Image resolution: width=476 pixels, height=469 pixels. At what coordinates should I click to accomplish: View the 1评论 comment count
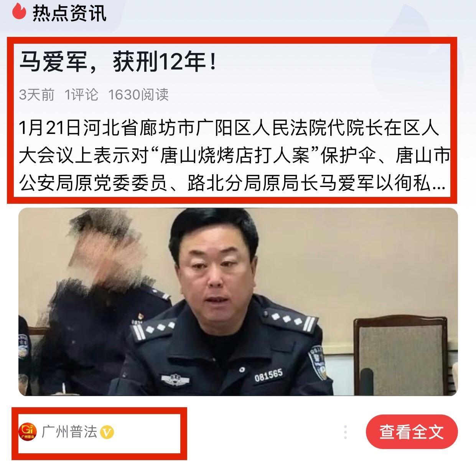coord(81,94)
